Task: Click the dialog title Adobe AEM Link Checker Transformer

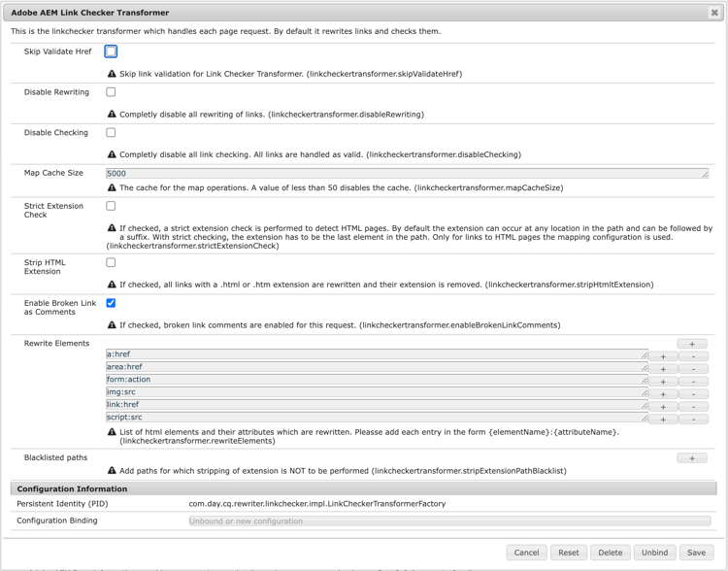Action: [90, 13]
